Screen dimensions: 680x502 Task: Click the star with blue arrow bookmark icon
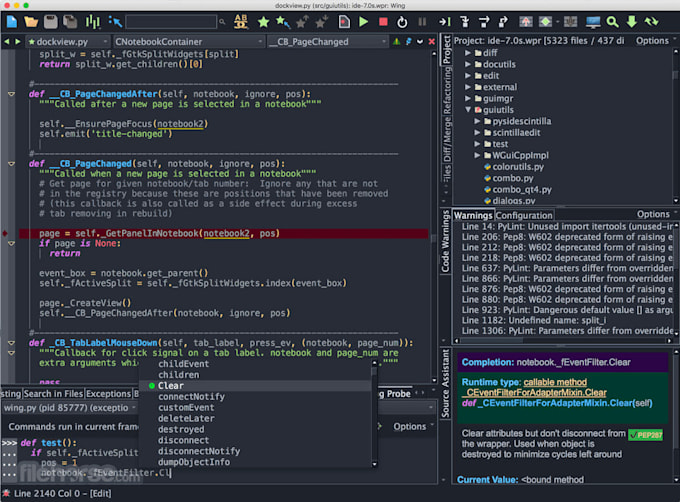point(282,21)
